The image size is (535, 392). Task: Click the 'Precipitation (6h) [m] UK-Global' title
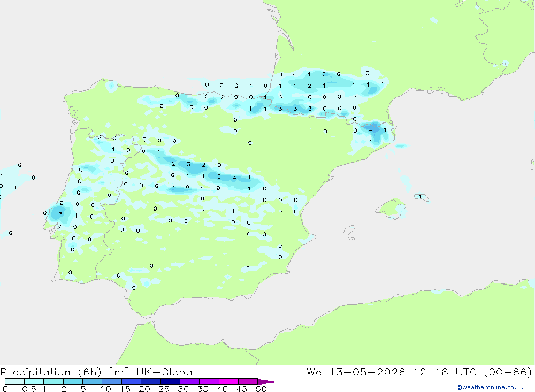(98, 372)
